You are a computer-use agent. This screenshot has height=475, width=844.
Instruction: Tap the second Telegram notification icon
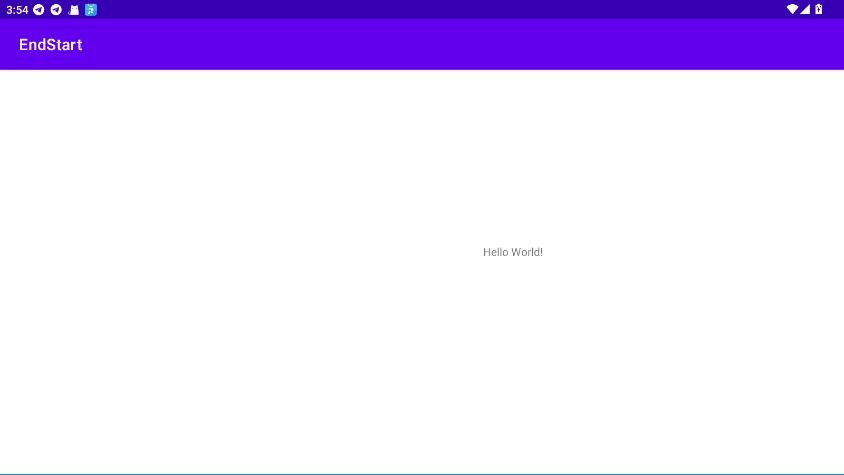pyautogui.click(x=56, y=9)
